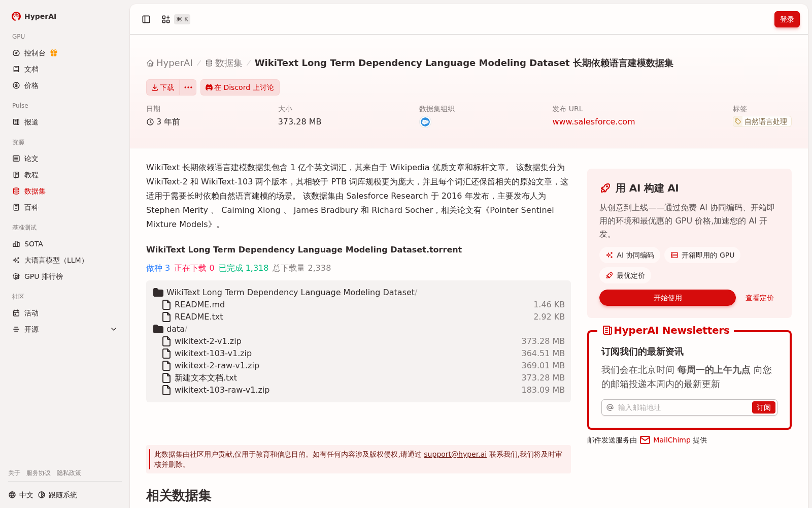Open the three-dots more options menu
The width and height of the screenshot is (812, 508).
pyautogui.click(x=188, y=87)
